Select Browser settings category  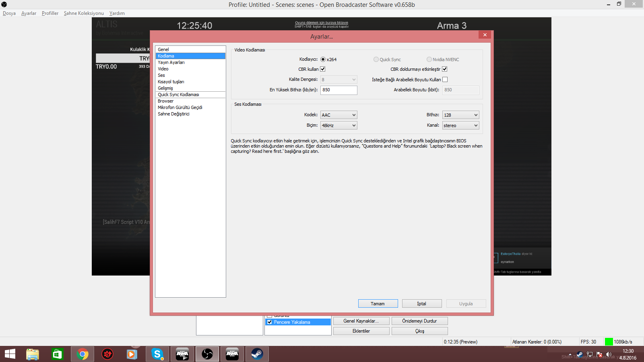[190, 101]
